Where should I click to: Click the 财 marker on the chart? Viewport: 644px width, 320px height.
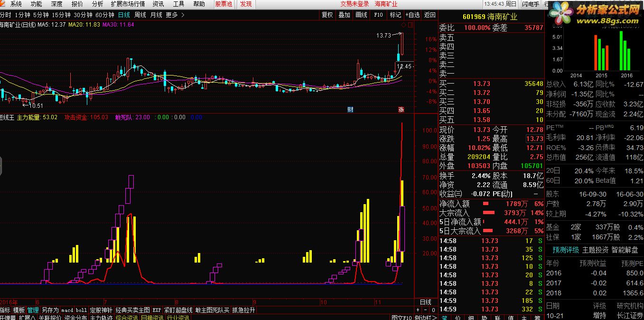(x=350, y=110)
